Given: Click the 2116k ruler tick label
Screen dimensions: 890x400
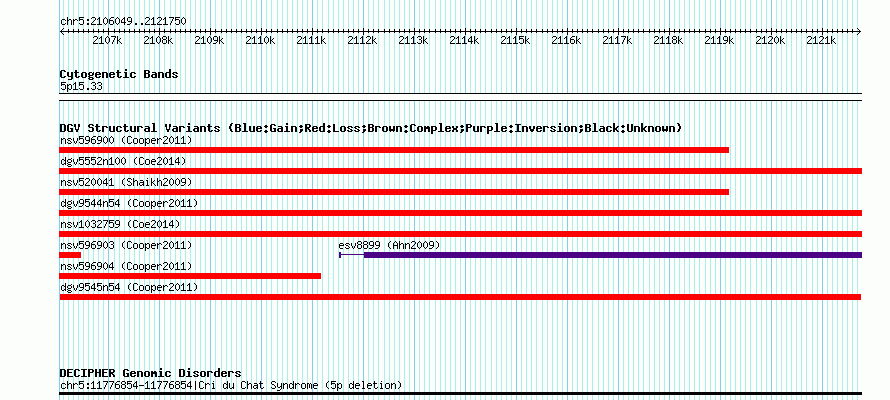Looking at the screenshot, I should [x=566, y=40].
